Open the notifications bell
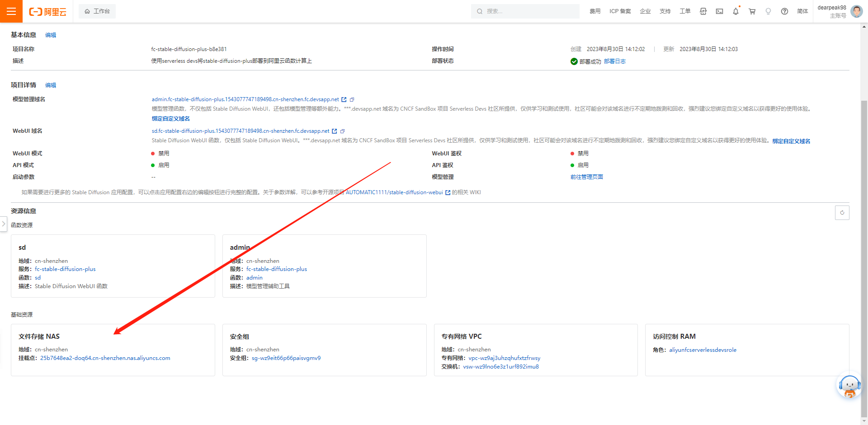868x425 pixels. [x=736, y=11]
